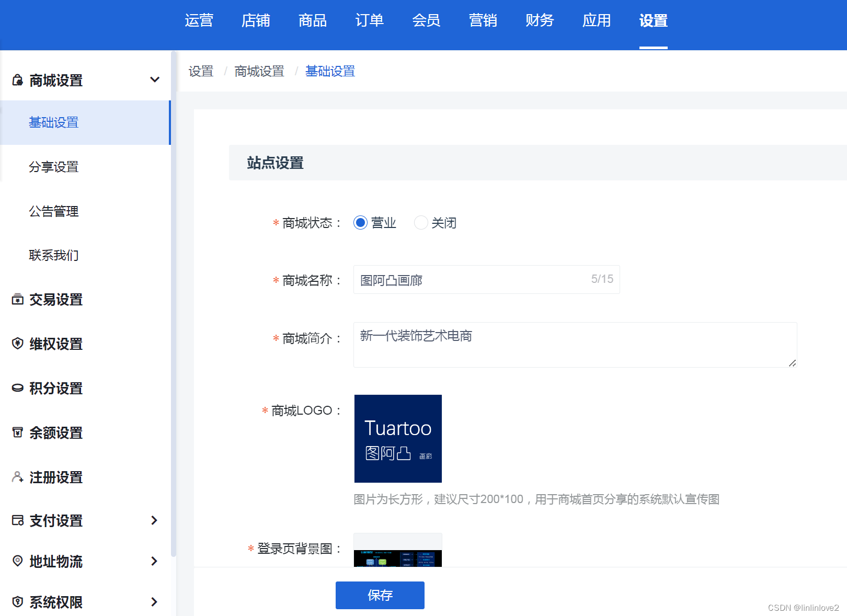Click the 余额设置 icon in sidebar
The width and height of the screenshot is (847, 616).
click(18, 432)
